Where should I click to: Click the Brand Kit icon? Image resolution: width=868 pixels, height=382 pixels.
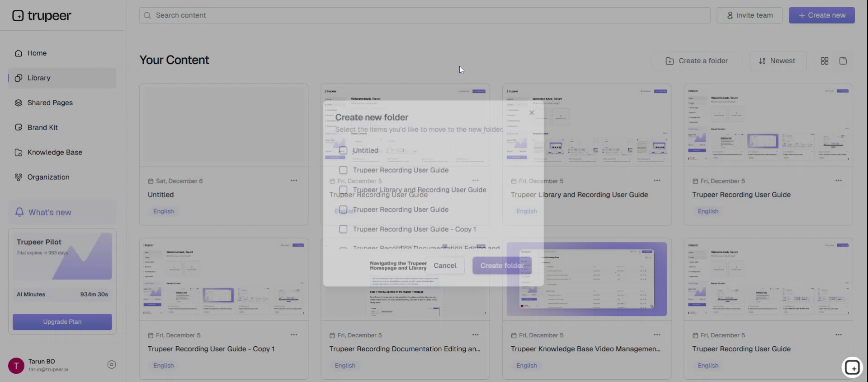(x=19, y=128)
